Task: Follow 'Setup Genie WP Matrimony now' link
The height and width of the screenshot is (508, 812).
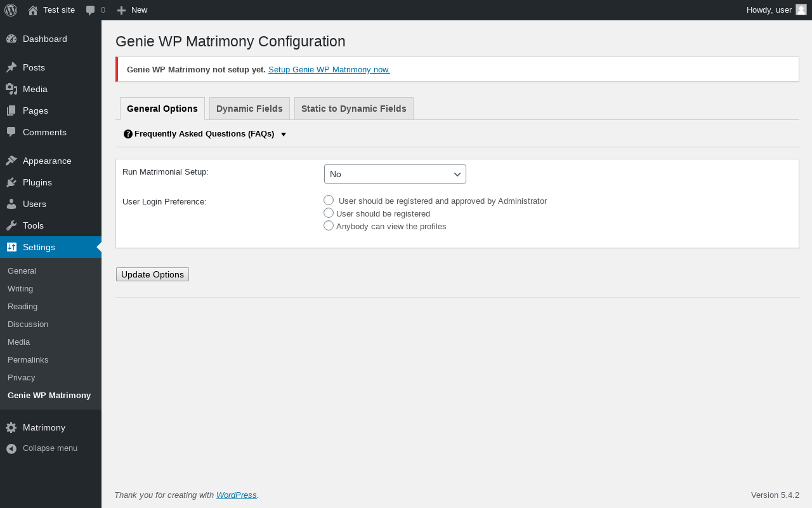Action: click(x=329, y=70)
